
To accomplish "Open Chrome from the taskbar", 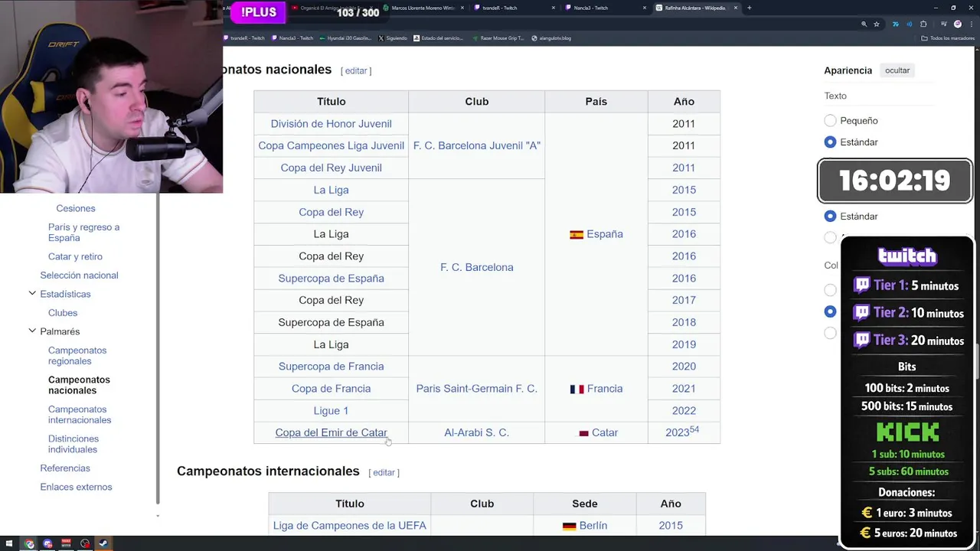I will click(x=29, y=543).
